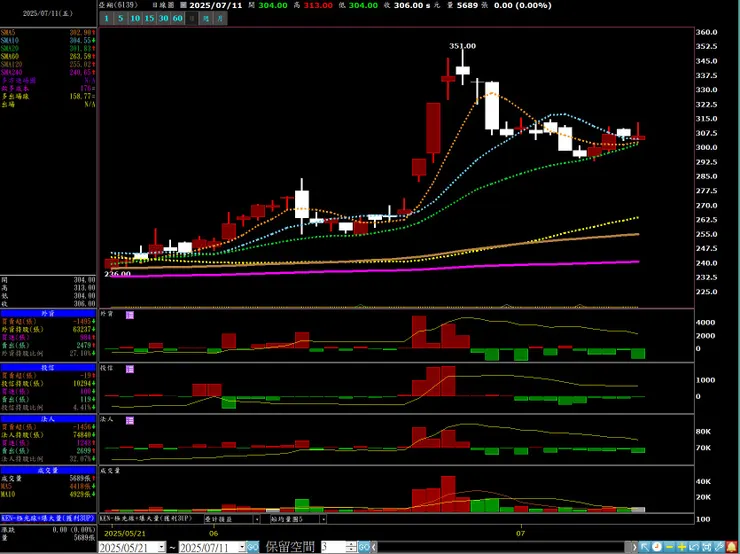Select the 成交量 blue panel header
This screenshot has height=554, width=740.
[48, 470]
